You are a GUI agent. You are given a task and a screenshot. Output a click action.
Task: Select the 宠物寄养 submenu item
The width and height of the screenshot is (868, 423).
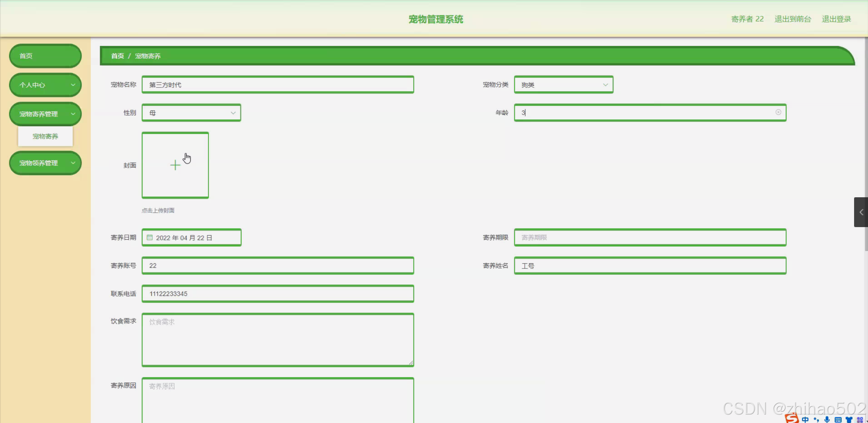(x=45, y=136)
